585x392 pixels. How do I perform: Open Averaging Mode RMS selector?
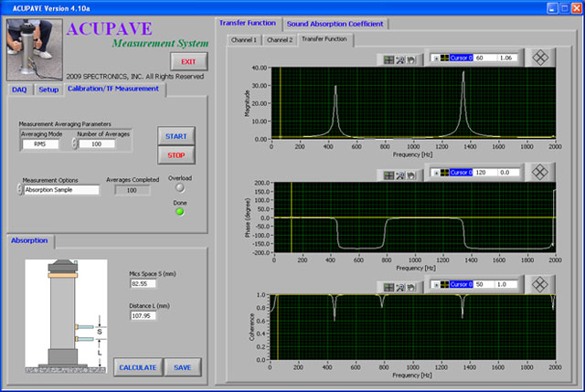point(40,144)
